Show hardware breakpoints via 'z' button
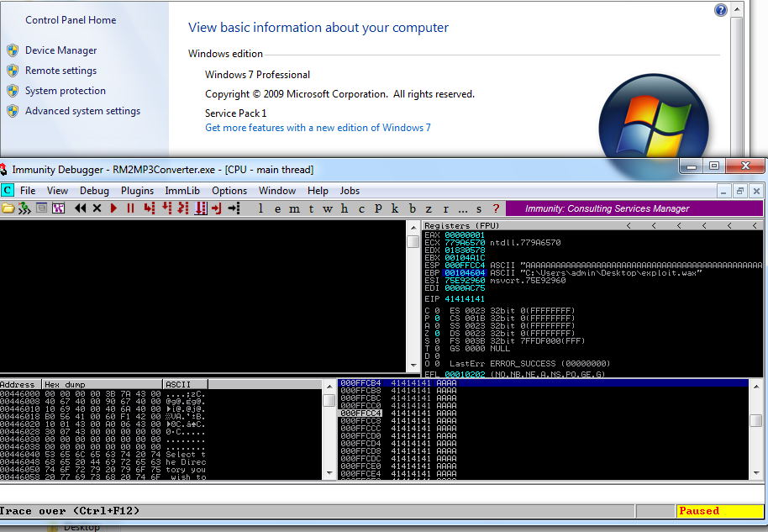Image resolution: width=768 pixels, height=532 pixels. click(429, 208)
